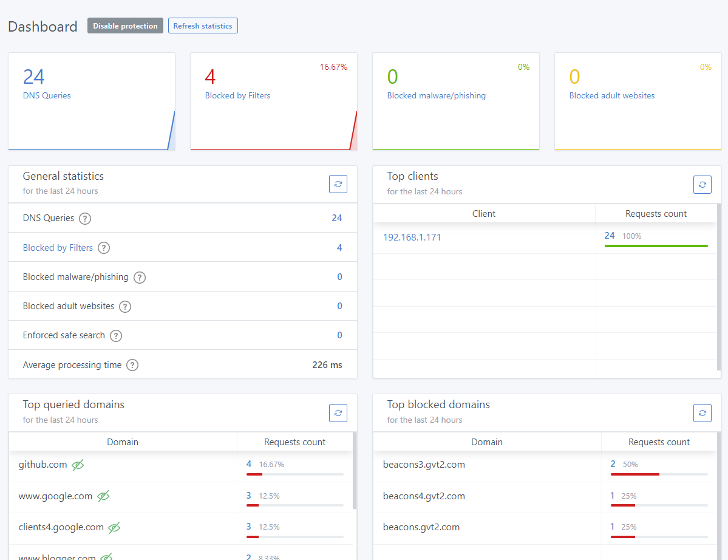Click Requests count header in Top queried domains
The image size is (728, 560).
pos(295,442)
